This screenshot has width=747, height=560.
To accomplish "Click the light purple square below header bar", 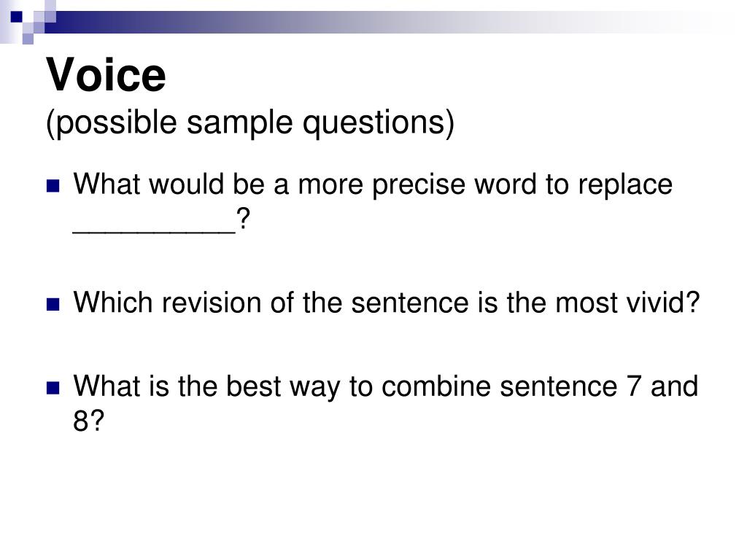I will [28, 39].
